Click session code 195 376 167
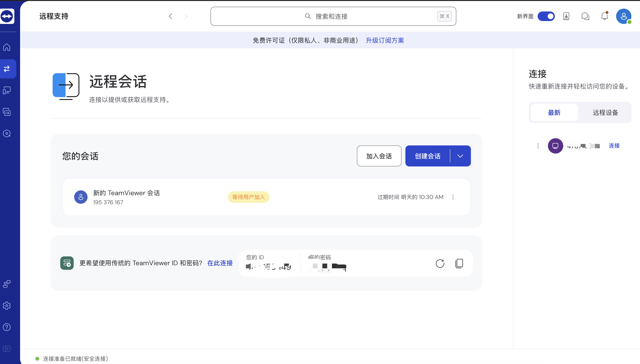Image resolution: width=640 pixels, height=364 pixels. point(108,202)
